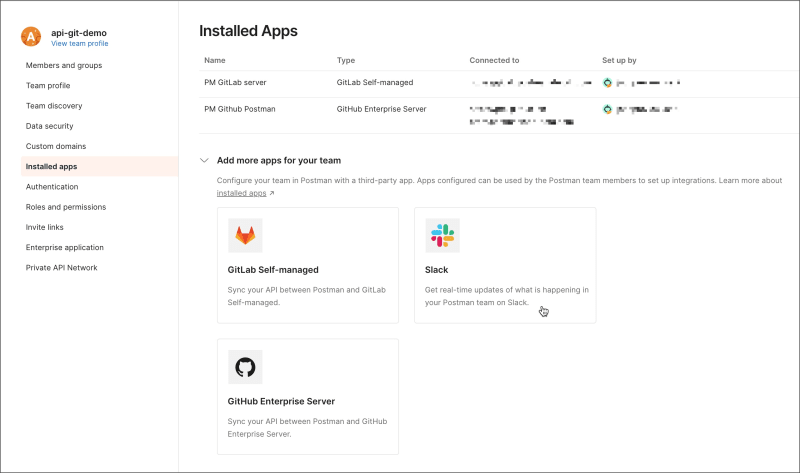The image size is (800, 473).
Task: Click PM Github Postman name cell
Action: (240, 109)
